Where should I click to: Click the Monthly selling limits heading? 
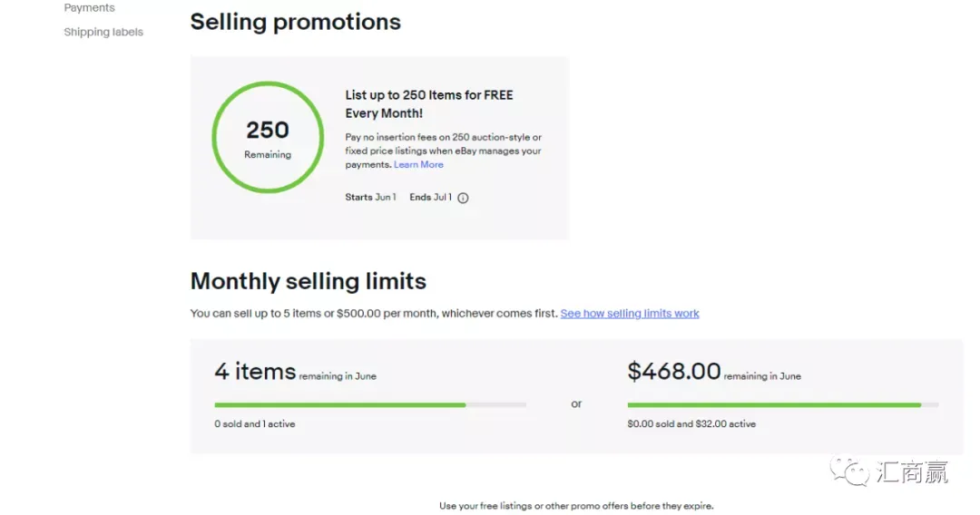click(x=309, y=282)
